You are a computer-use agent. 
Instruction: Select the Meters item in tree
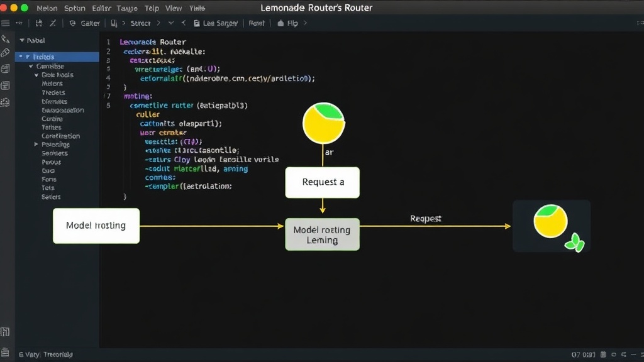(52, 84)
